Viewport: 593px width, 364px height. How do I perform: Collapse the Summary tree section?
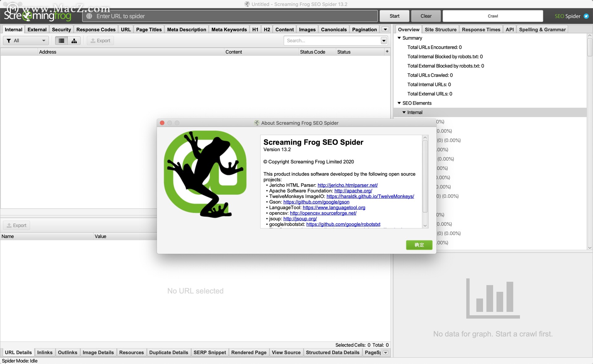pos(399,38)
